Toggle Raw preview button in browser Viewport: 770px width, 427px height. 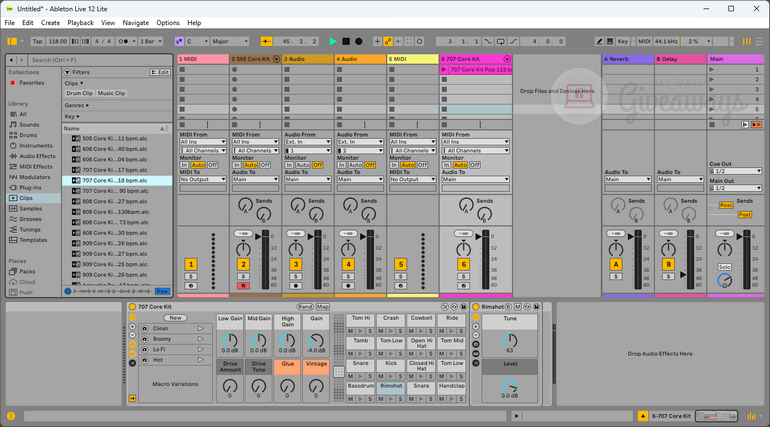pyautogui.click(x=162, y=292)
